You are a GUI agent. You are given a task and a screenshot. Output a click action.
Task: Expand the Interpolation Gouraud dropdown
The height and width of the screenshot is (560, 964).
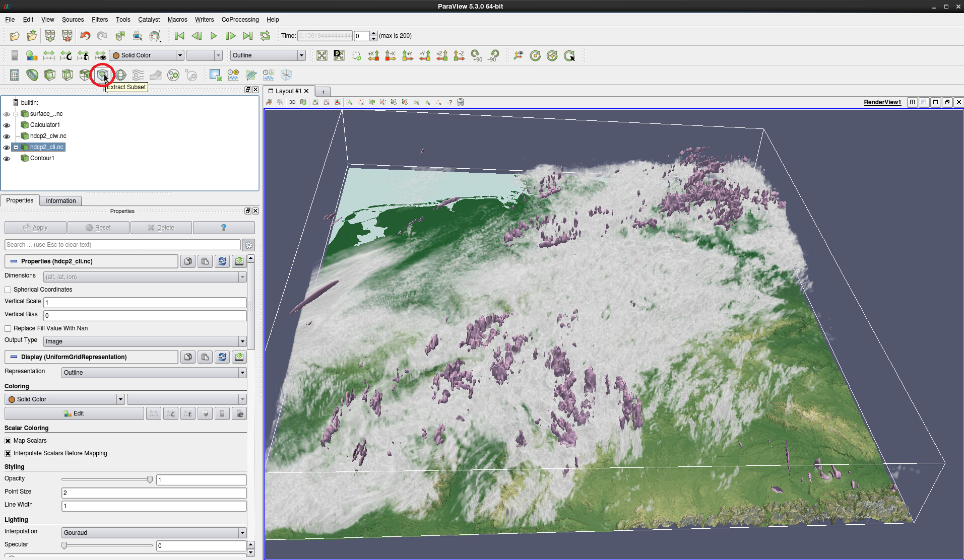(x=154, y=533)
